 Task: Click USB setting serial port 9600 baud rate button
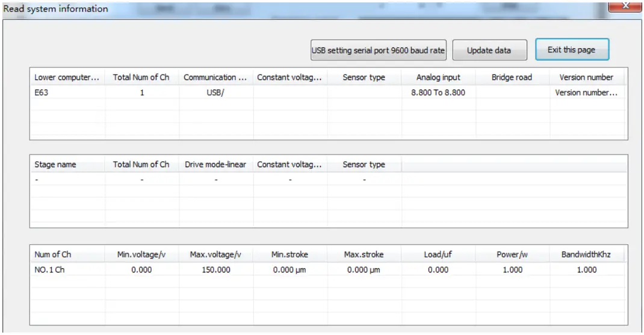378,50
